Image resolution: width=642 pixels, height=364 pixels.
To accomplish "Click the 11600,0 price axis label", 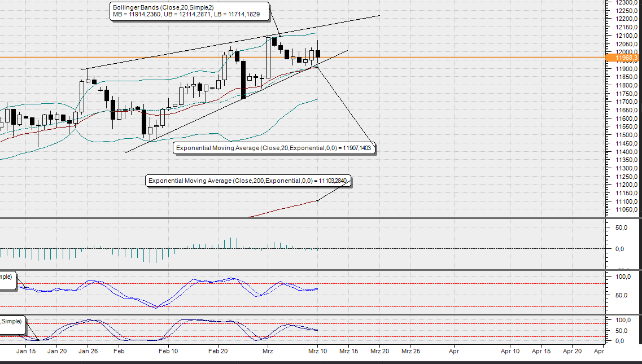I will click(626, 119).
